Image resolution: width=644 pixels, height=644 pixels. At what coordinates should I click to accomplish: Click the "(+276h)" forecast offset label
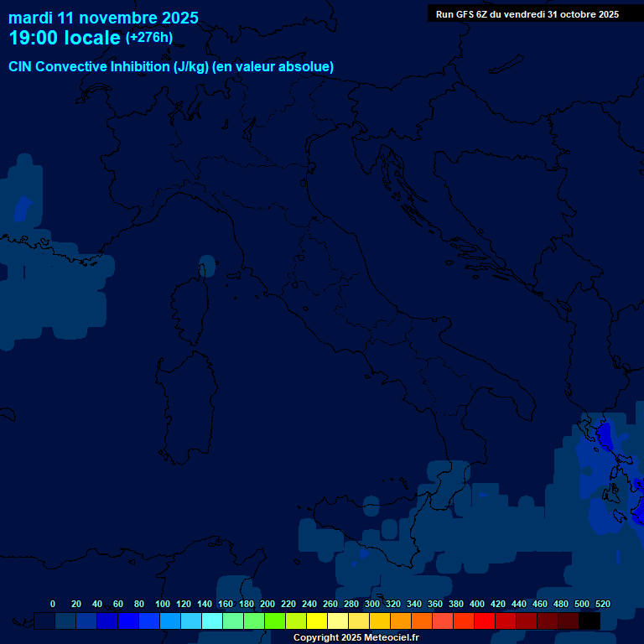point(148,38)
